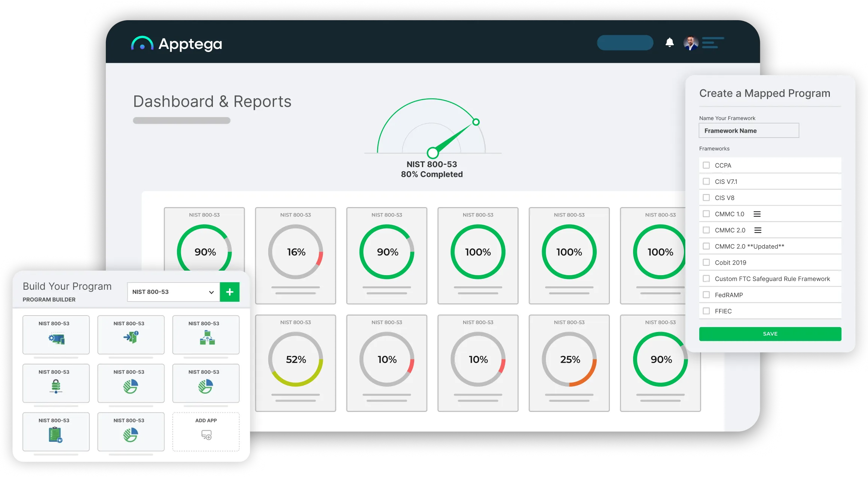Screen dimensions: 868x486
Task: Expand CMMC 2.0 hamburger options
Action: point(758,230)
